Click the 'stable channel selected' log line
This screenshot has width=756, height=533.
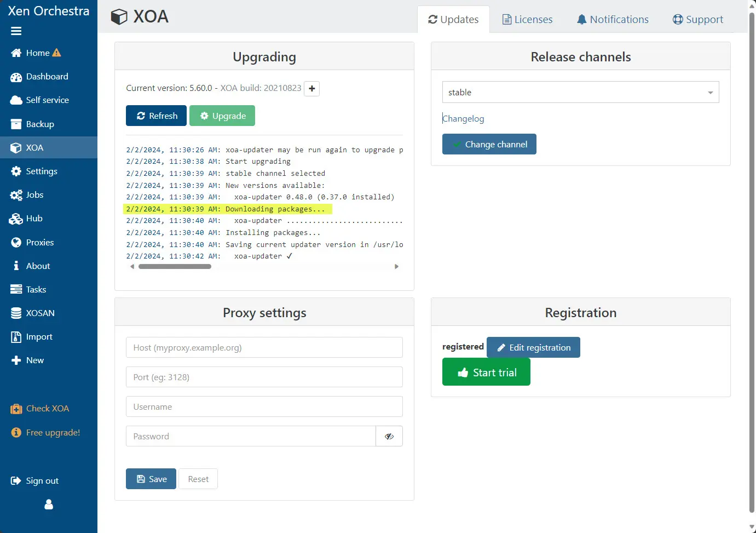[x=226, y=174]
